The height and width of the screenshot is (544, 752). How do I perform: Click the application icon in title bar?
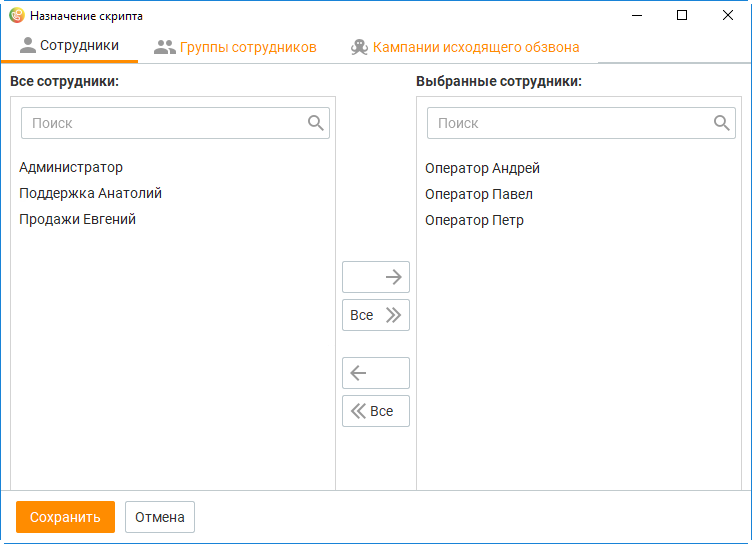pos(16,15)
